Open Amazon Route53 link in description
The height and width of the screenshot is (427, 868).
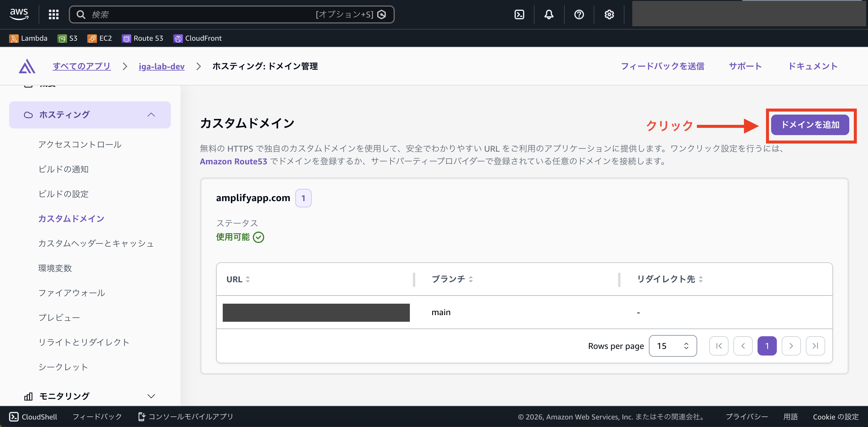(x=234, y=161)
